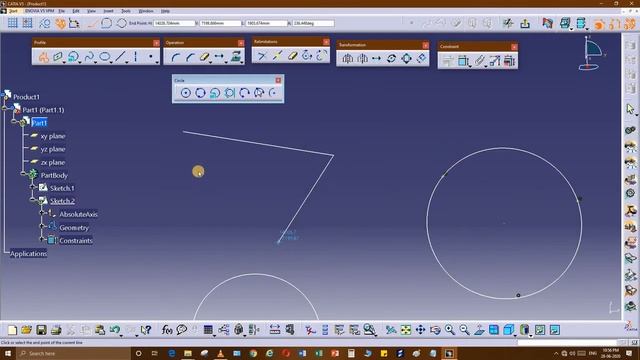Collapse the Sketch.2 tree node
The width and height of the screenshot is (640, 360).
[33, 200]
